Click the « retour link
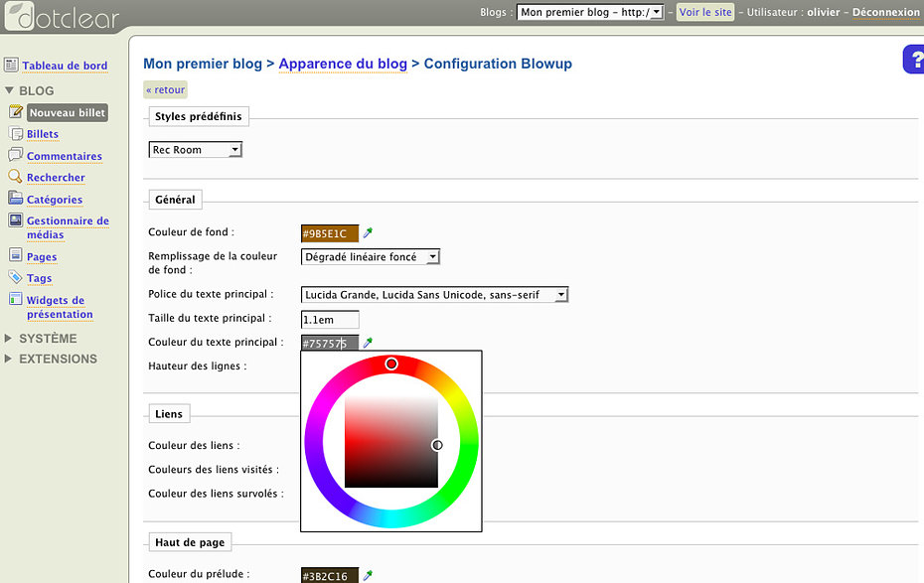 165,89
